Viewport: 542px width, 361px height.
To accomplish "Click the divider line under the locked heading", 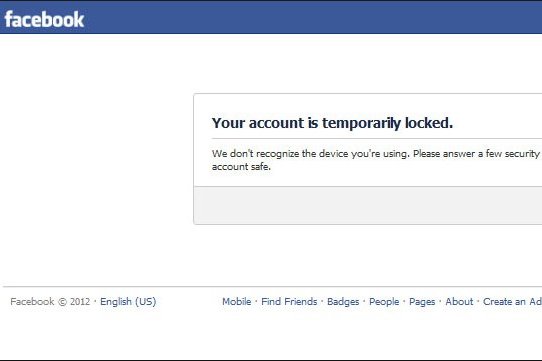I will tap(377, 139).
